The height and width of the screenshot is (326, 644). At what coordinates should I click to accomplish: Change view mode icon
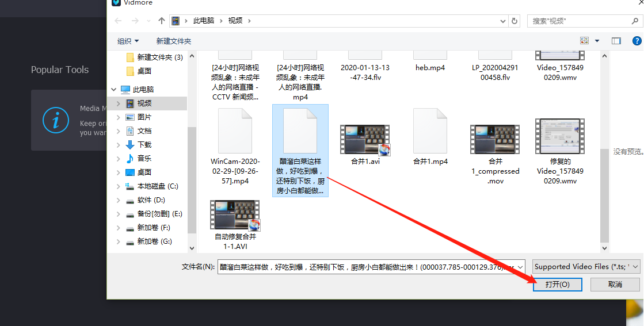tap(584, 41)
